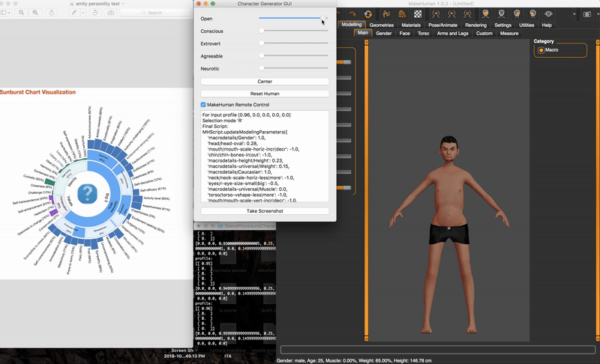This screenshot has width=600, height=364.
Task: Open the emily personlity test title dropdown chevron
Action: click(x=123, y=4)
